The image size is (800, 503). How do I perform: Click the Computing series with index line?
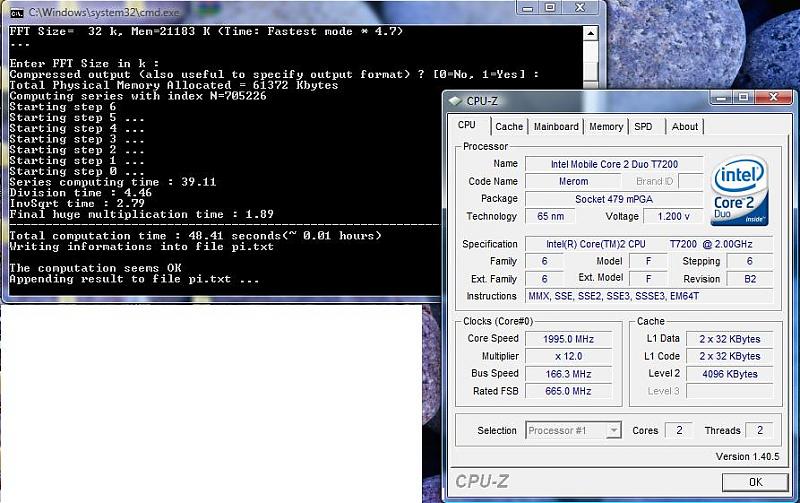[x=138, y=96]
